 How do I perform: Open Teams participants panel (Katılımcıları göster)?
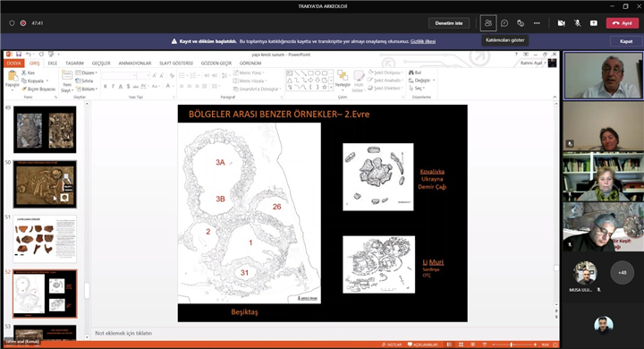(x=488, y=23)
